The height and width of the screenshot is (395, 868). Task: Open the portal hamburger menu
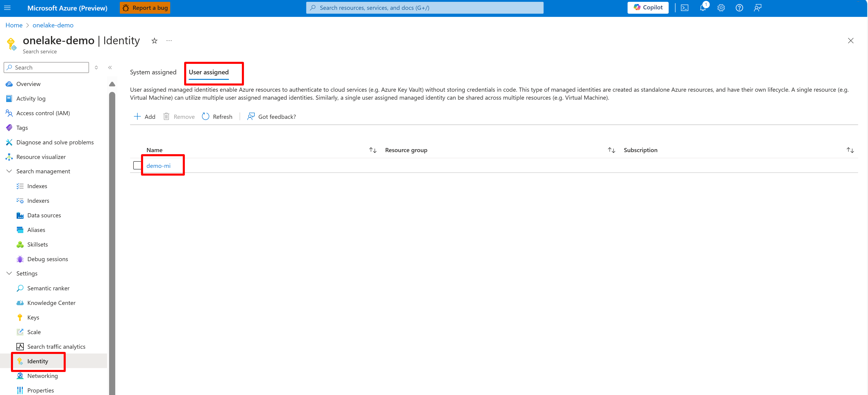[x=7, y=8]
